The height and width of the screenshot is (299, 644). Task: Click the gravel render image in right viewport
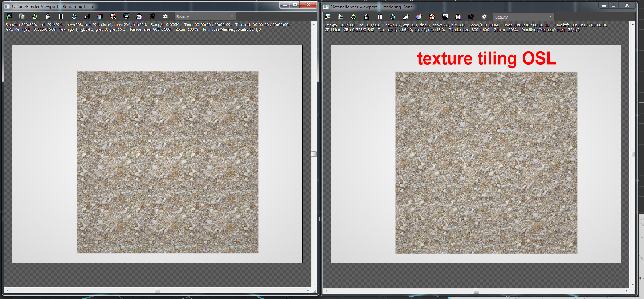pos(486,163)
